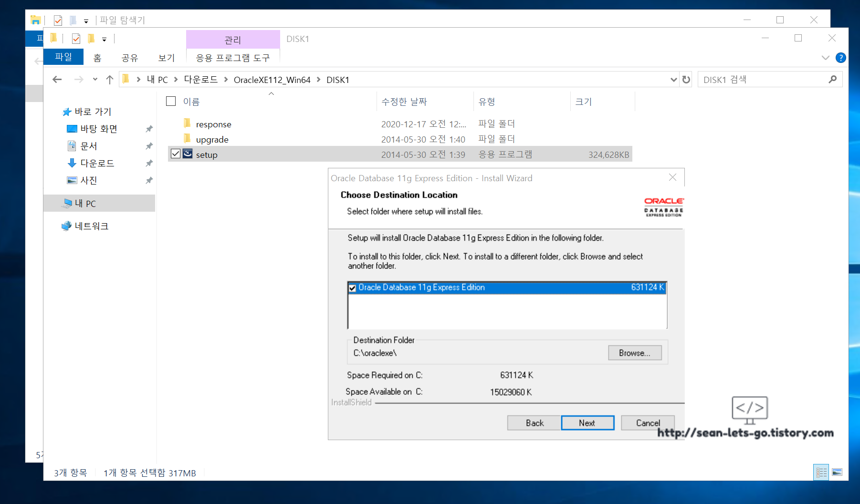
Task: Switch to the 보기 ribbon tab
Action: click(167, 58)
